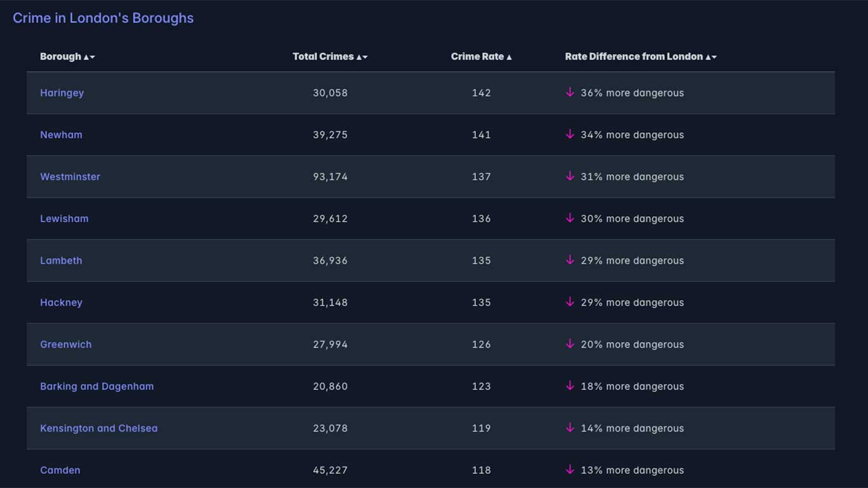Click the arrow icon beside 14% more dangerous
This screenshot has height=488, width=868.
click(x=570, y=428)
